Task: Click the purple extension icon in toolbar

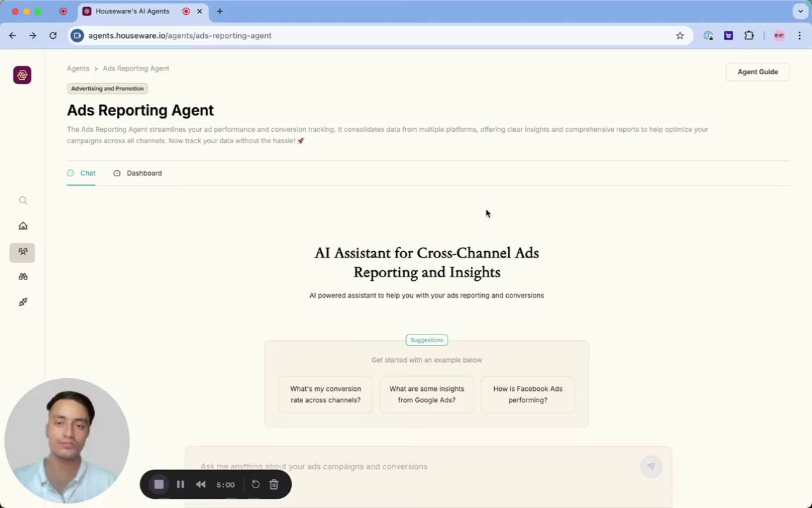Action: click(729, 36)
